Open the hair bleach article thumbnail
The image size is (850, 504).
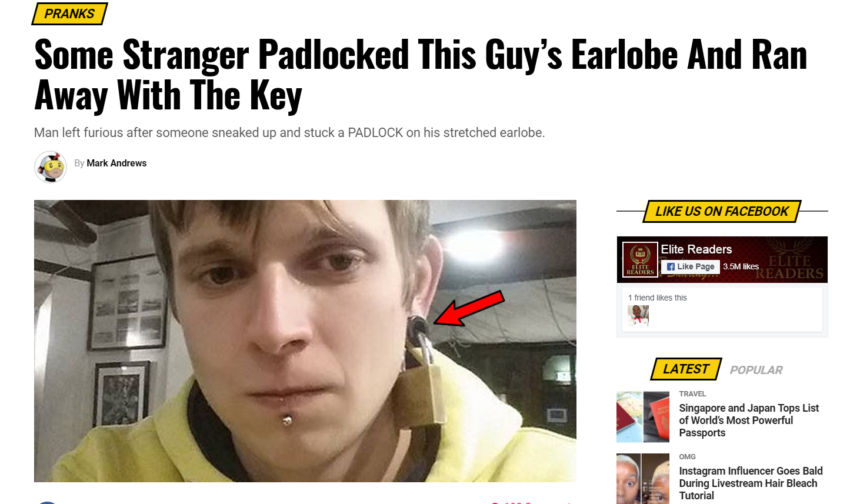pyautogui.click(x=643, y=479)
